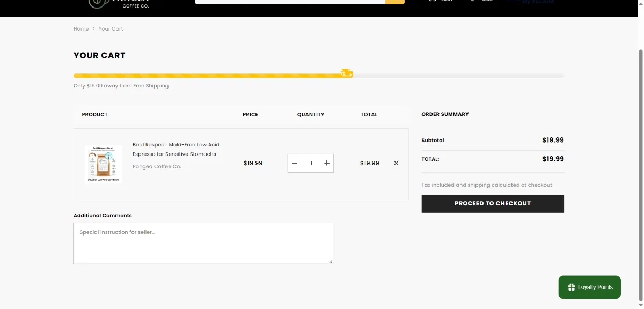
Task: Click 'Only $15.00 away from Free Shipping' text
Action: 121,86
